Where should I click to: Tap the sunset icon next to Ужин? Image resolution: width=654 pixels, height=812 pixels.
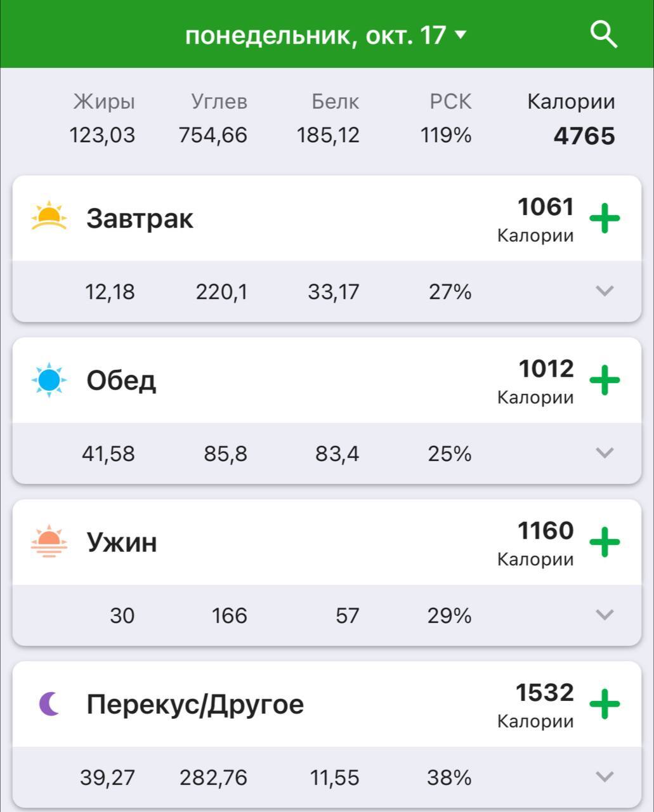pyautogui.click(x=49, y=541)
